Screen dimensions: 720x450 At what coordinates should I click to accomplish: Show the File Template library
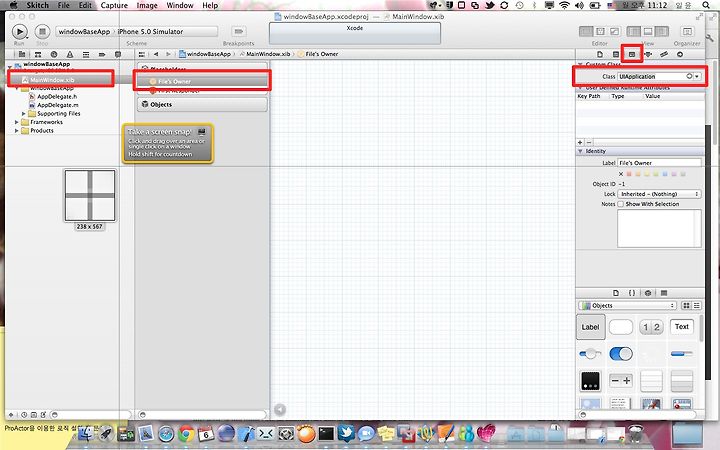pyautogui.click(x=616, y=293)
